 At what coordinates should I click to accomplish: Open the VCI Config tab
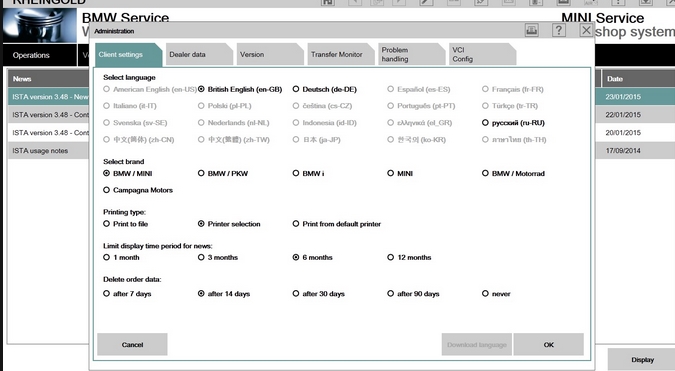(x=482, y=55)
